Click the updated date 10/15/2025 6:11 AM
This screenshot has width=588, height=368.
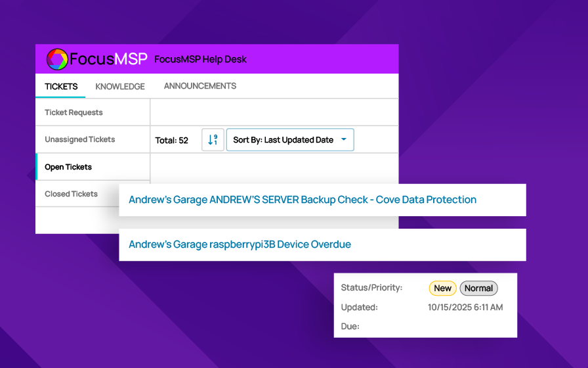465,307
